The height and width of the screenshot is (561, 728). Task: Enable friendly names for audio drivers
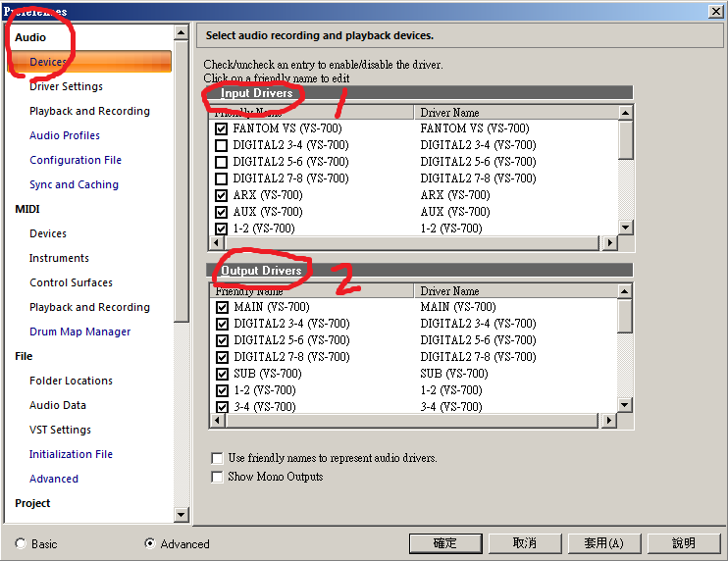point(217,458)
